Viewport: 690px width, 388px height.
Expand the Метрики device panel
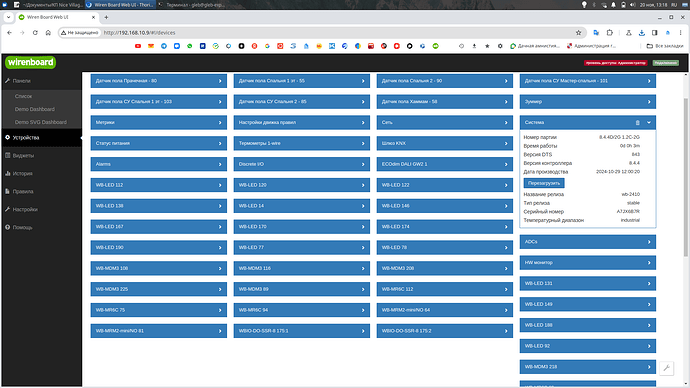coord(158,122)
